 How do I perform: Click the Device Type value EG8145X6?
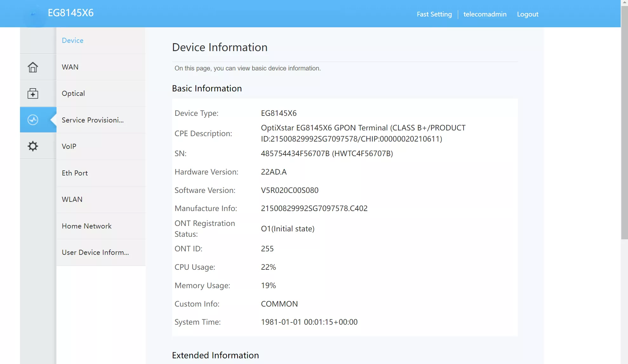coord(279,113)
